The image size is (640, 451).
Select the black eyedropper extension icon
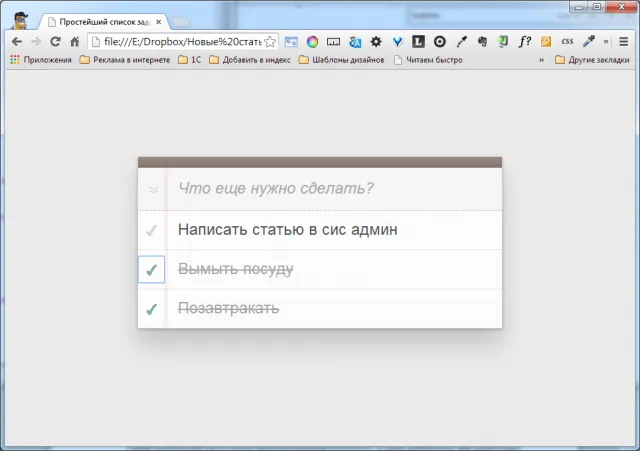pyautogui.click(x=461, y=42)
